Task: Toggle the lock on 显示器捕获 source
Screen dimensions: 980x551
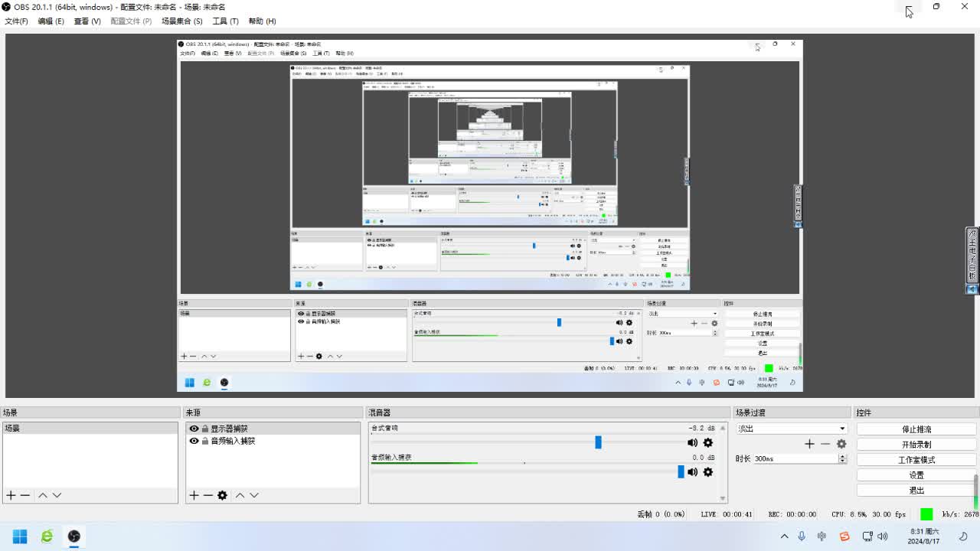Action: click(204, 429)
